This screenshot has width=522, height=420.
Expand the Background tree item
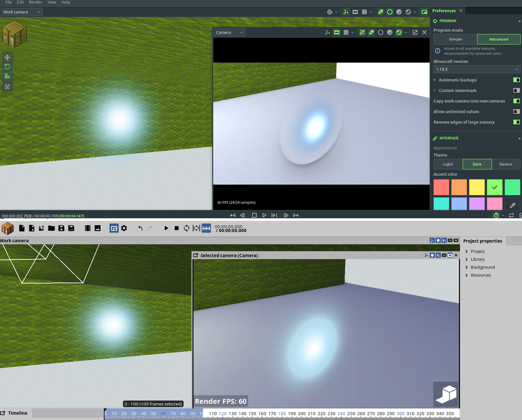pyautogui.click(x=466, y=267)
